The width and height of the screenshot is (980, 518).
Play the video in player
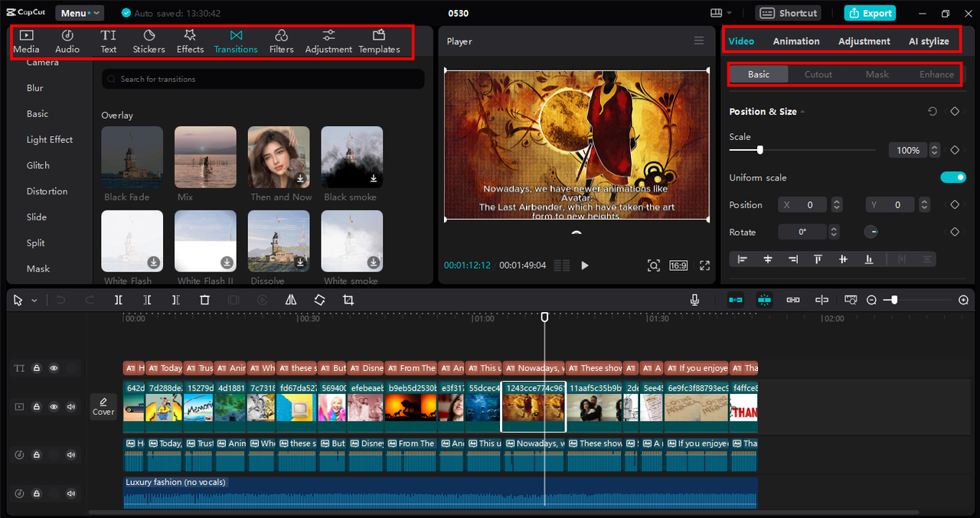point(585,266)
